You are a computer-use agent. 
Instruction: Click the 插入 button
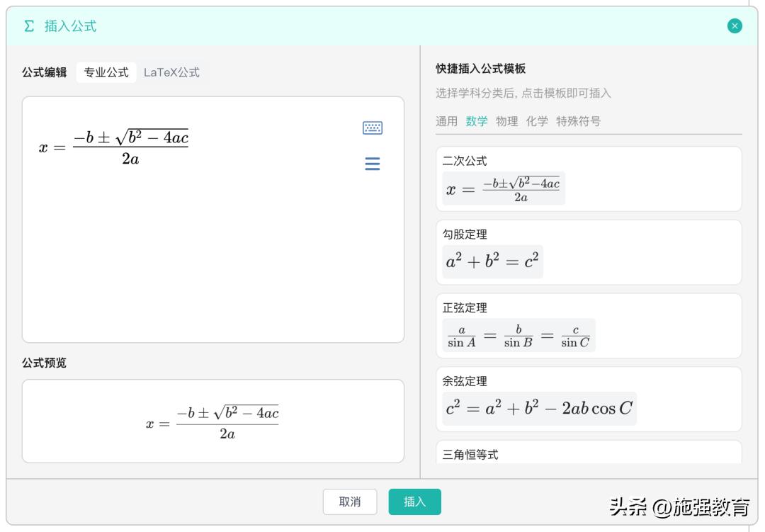pos(414,502)
